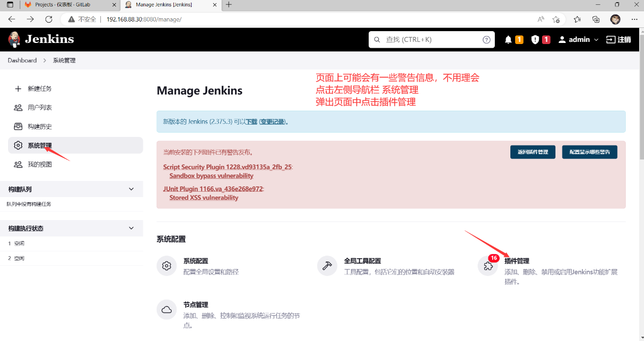Expand the admin dropdown chevron
This screenshot has height=341, width=644.
pos(596,40)
